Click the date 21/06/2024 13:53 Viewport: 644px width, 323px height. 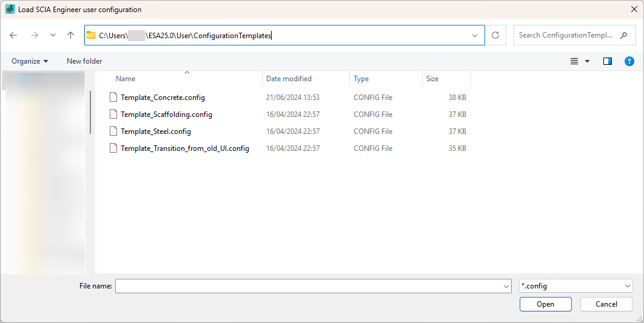(293, 98)
